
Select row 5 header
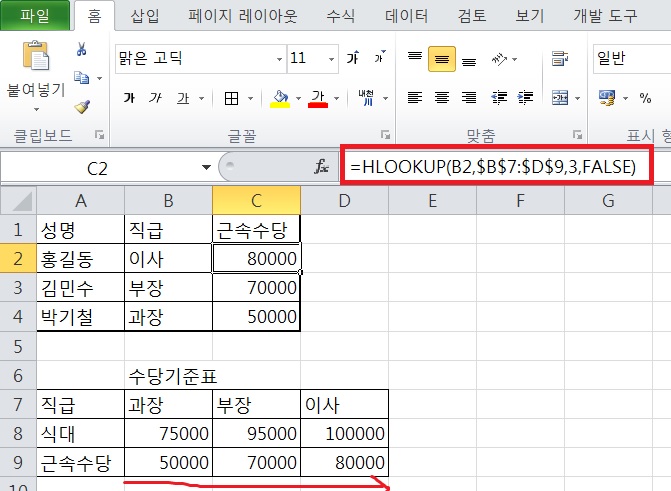click(18, 346)
